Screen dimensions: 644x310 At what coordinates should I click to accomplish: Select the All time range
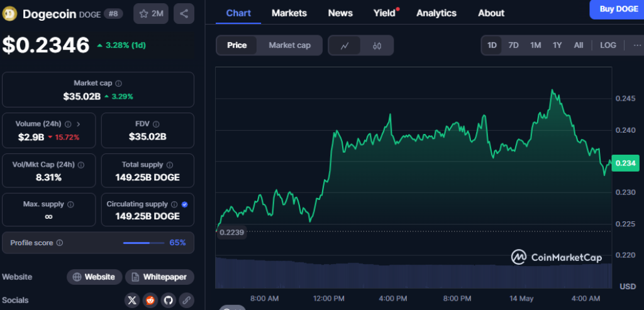coord(579,45)
